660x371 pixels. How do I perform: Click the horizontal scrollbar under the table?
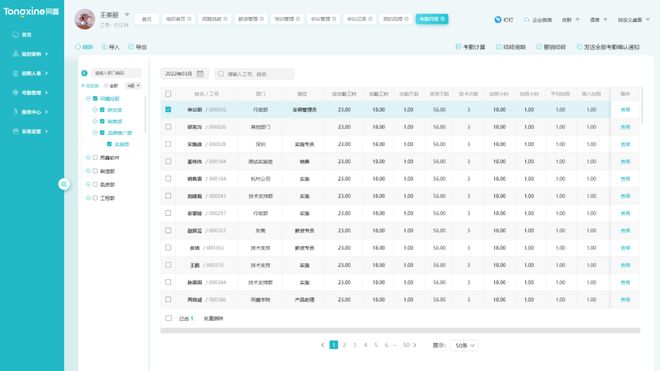(x=400, y=331)
